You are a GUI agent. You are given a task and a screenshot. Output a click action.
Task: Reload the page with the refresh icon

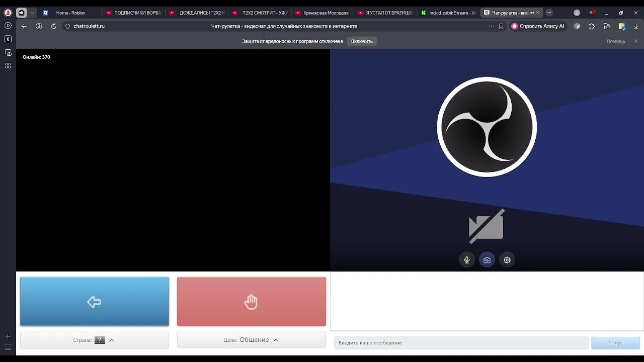pos(53,26)
